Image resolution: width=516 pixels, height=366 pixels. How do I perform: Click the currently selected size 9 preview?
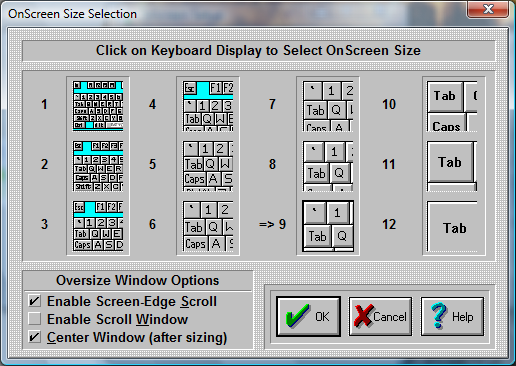(328, 226)
